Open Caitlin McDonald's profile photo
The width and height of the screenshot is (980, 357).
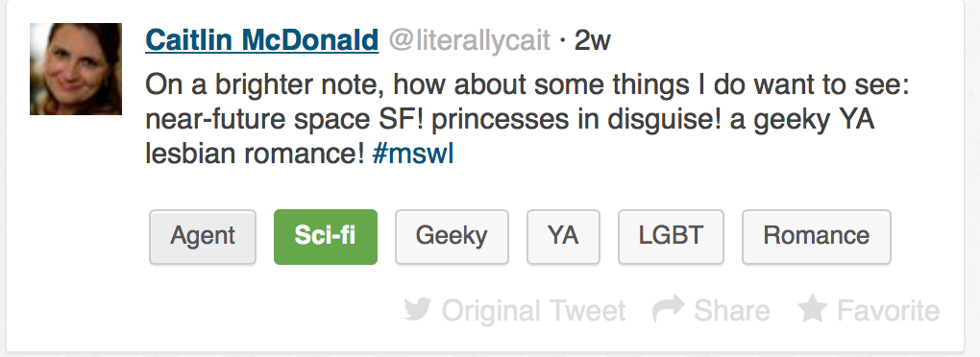tap(76, 69)
